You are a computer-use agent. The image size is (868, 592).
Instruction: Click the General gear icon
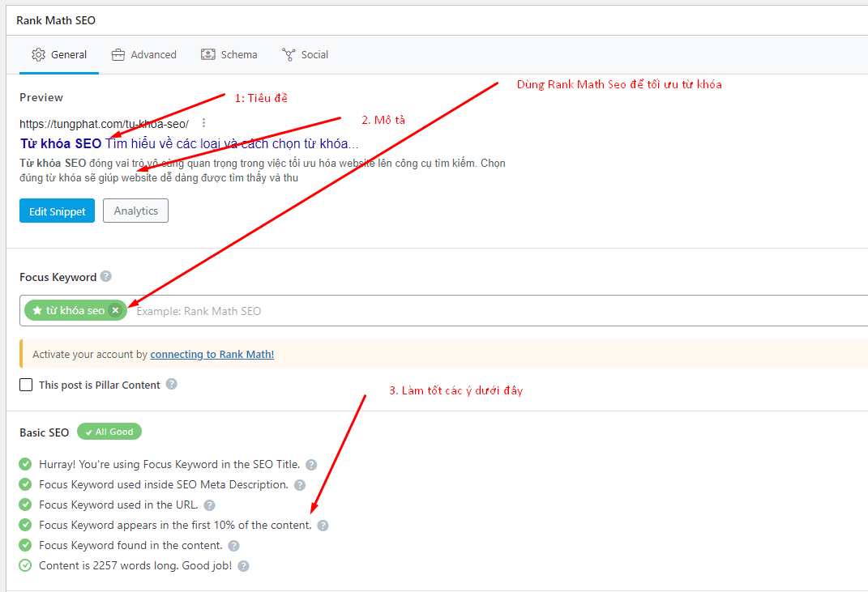coord(38,55)
